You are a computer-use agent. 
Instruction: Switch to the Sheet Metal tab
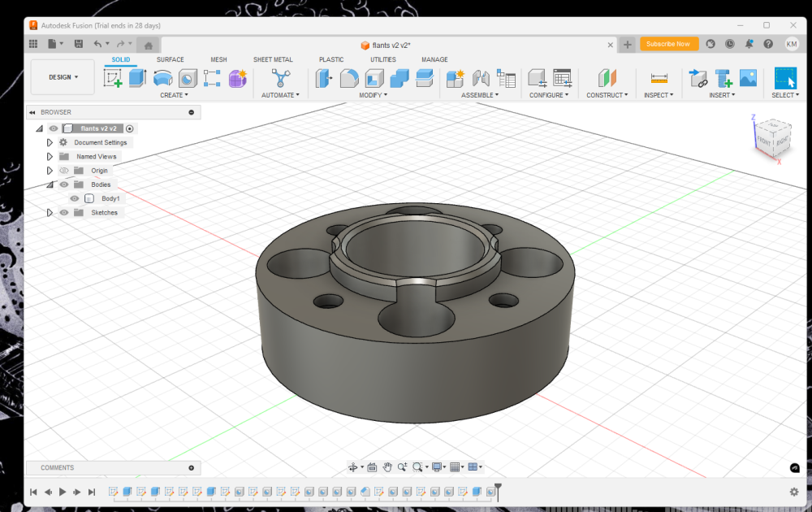click(274, 59)
